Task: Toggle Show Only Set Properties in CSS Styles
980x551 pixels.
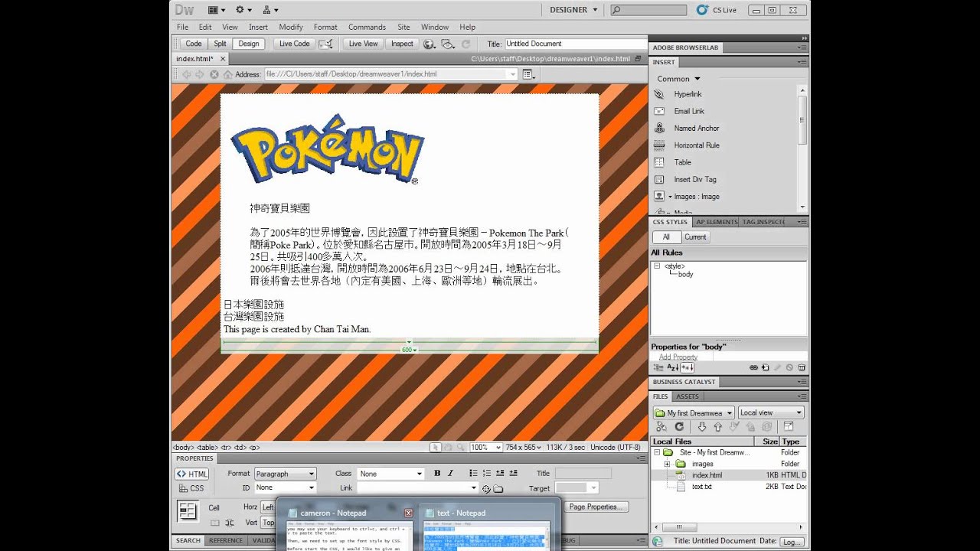Action: pyautogui.click(x=687, y=367)
